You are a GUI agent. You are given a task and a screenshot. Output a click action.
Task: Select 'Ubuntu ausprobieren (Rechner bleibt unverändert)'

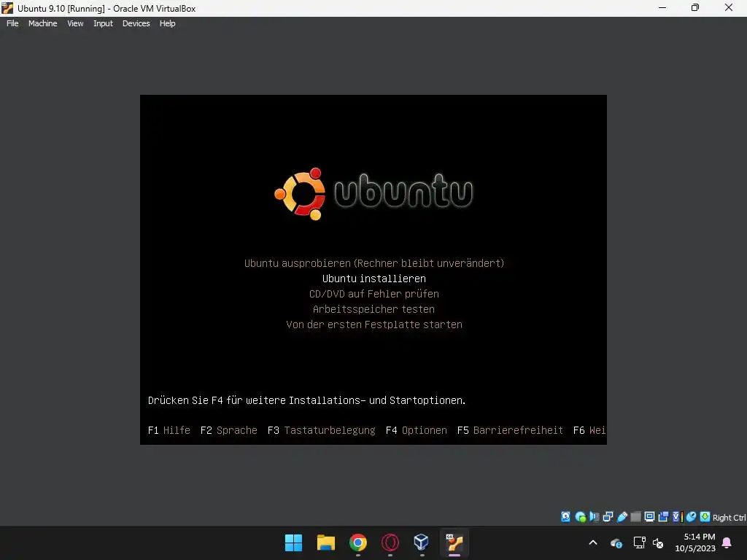(x=374, y=263)
